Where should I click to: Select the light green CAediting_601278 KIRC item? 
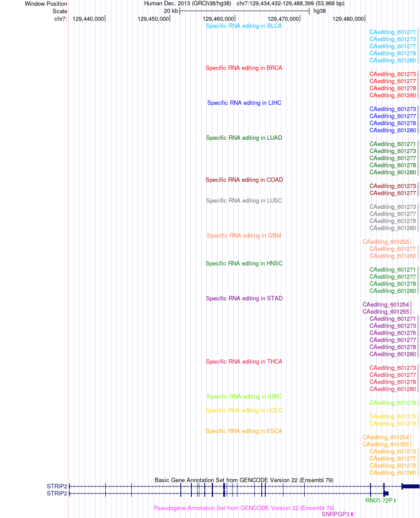[x=393, y=403]
